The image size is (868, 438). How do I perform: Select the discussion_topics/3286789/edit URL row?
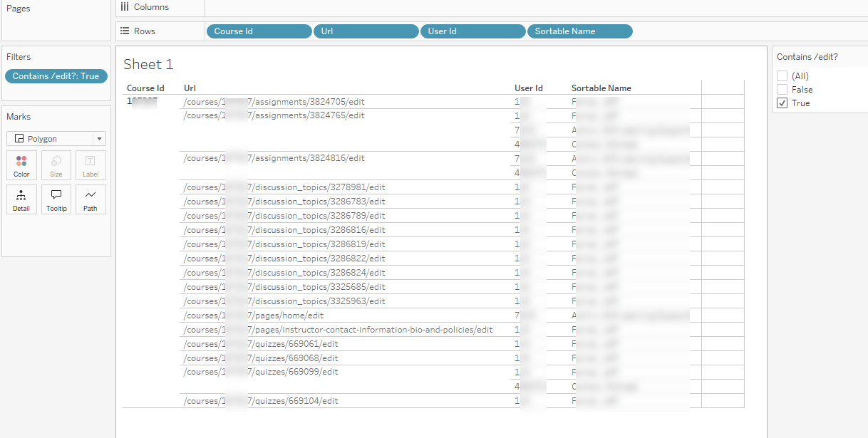coord(284,216)
